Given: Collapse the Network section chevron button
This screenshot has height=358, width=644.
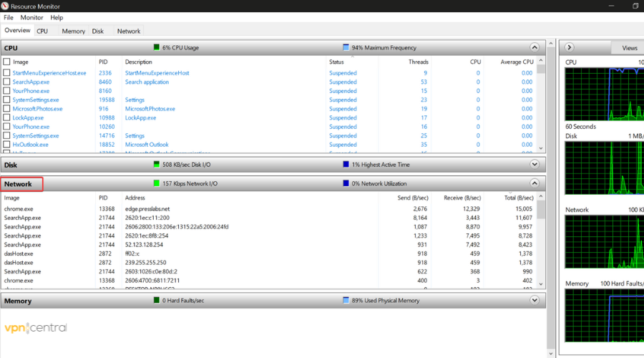Looking at the screenshot, I should (535, 184).
